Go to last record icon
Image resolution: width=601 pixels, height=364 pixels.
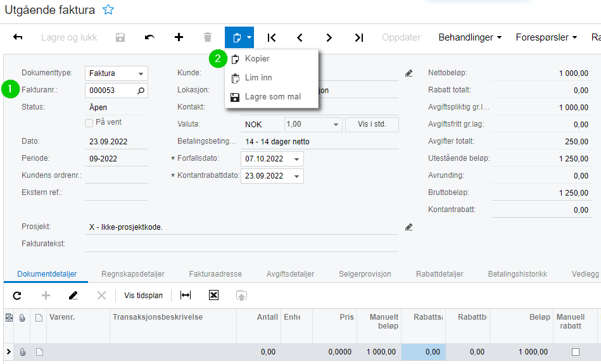(358, 37)
